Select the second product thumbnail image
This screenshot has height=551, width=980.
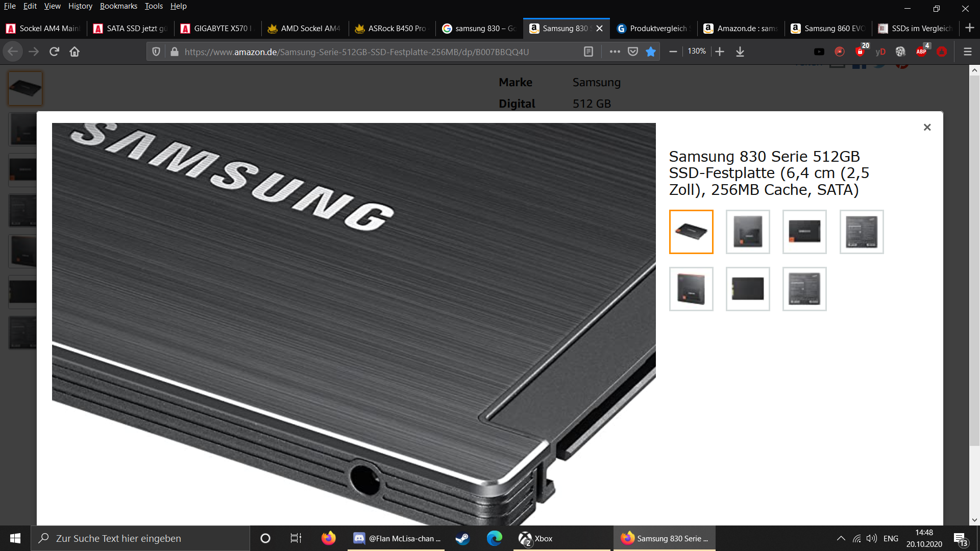pos(748,232)
